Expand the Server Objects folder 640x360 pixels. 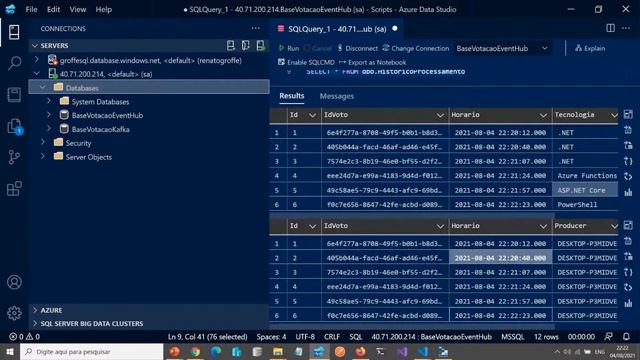click(x=43, y=157)
